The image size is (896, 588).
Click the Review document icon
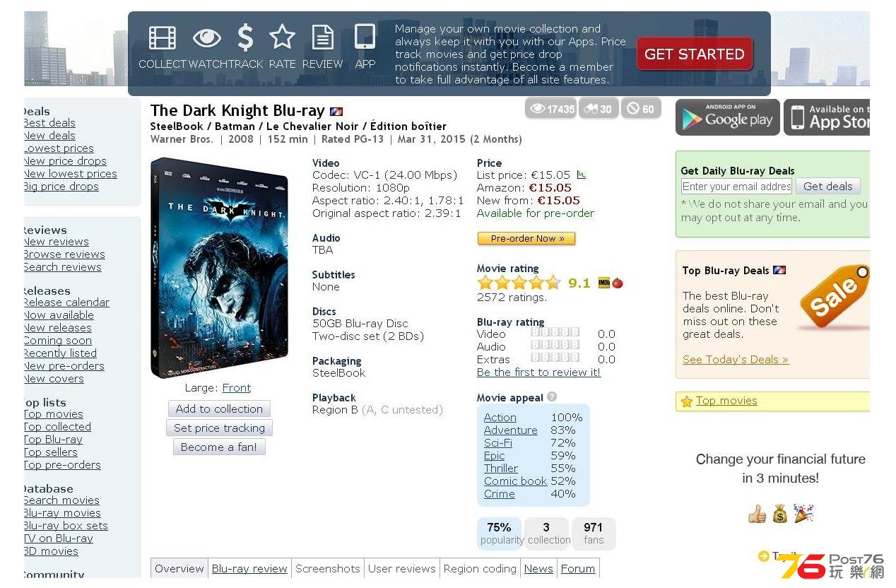[323, 37]
